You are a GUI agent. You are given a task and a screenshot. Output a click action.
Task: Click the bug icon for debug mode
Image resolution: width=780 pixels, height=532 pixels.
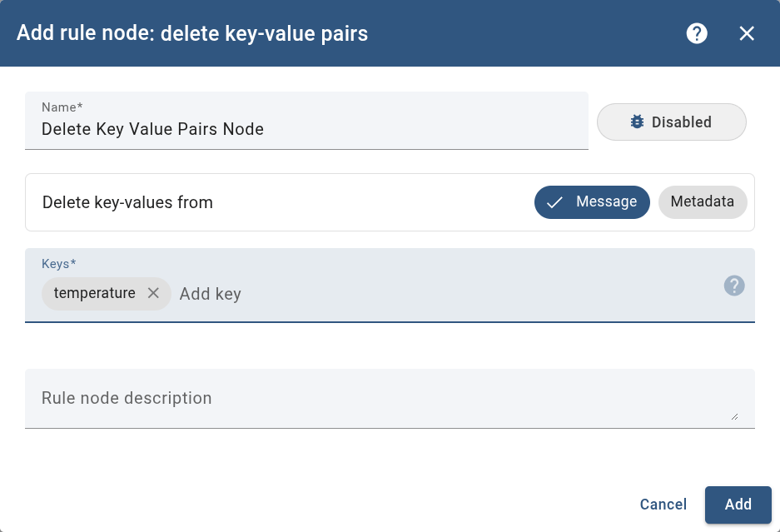638,122
